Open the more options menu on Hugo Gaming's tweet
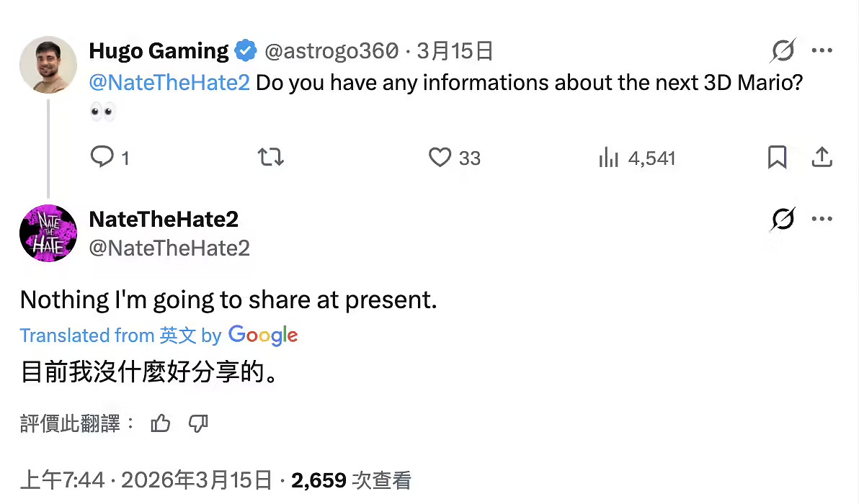The height and width of the screenshot is (504, 859). click(822, 49)
